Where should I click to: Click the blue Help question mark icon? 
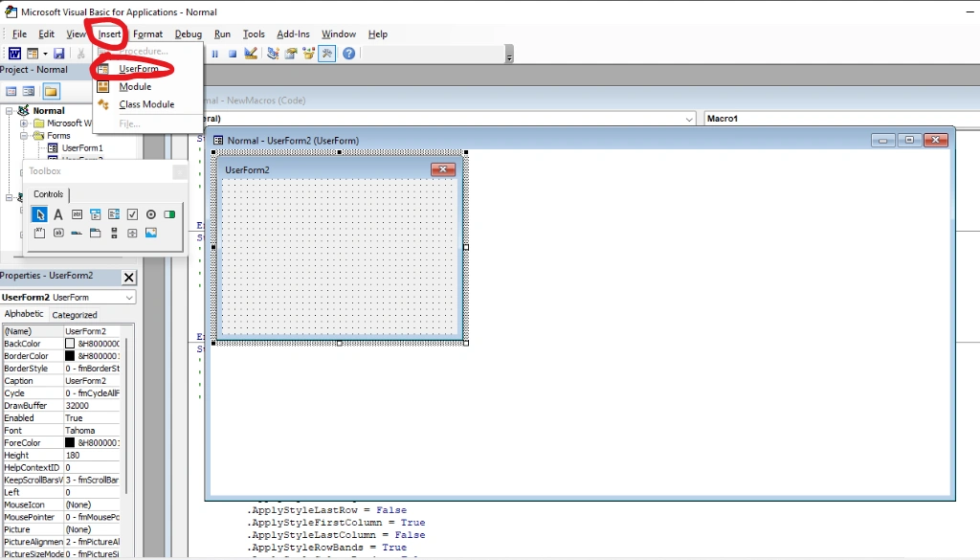(348, 54)
